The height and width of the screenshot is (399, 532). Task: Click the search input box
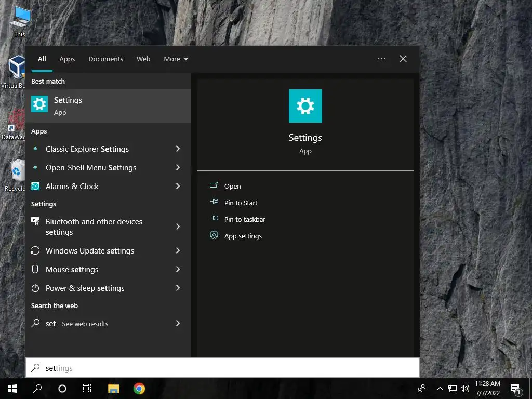(x=222, y=368)
